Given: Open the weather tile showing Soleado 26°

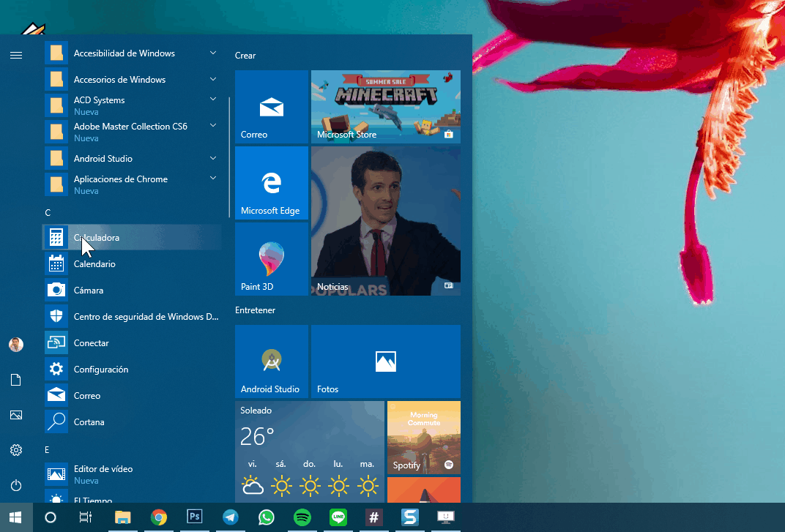Looking at the screenshot, I should pyautogui.click(x=310, y=452).
